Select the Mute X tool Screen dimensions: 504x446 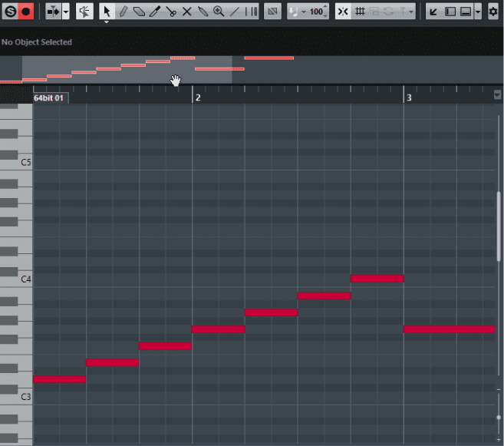187,12
